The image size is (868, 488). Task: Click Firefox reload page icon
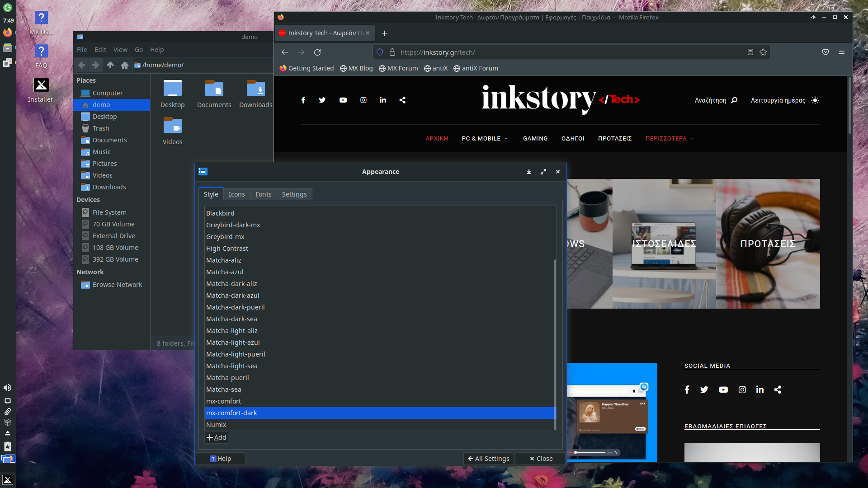pyautogui.click(x=317, y=52)
